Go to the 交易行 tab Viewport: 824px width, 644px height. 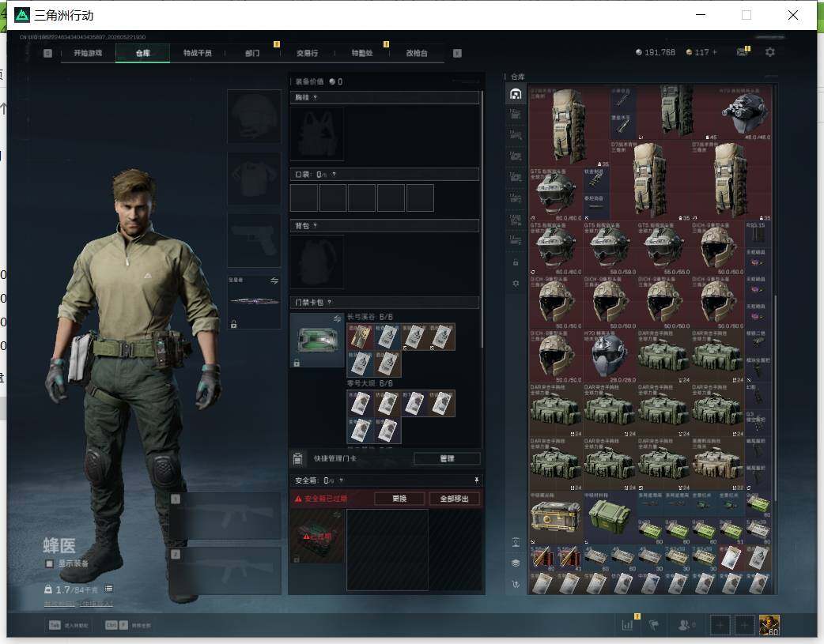click(307, 53)
